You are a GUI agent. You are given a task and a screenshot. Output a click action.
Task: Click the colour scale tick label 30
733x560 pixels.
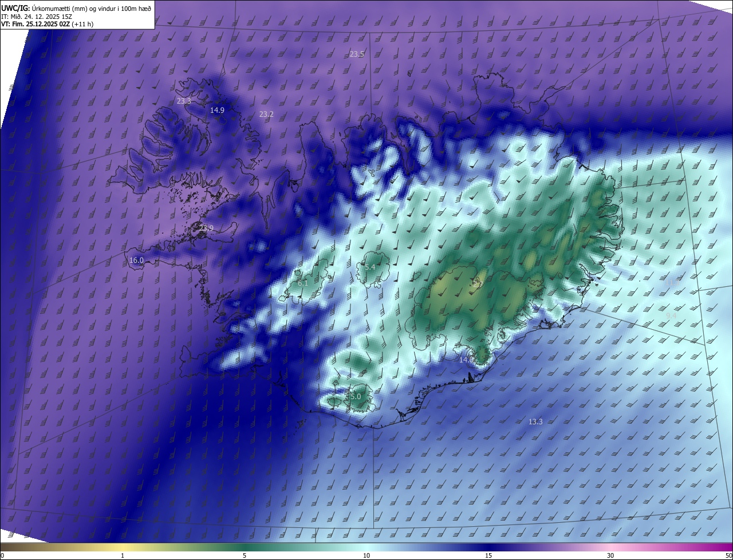coord(610,556)
